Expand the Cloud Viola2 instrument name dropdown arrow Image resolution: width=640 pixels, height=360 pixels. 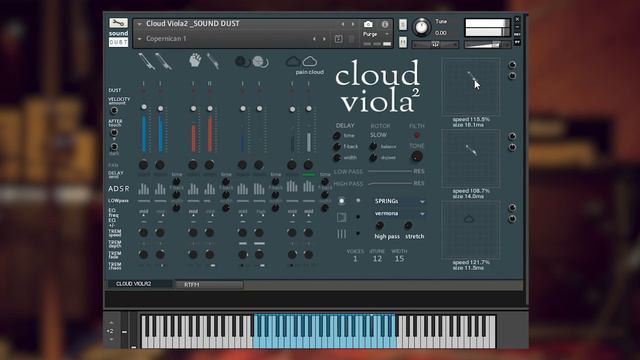[139, 24]
